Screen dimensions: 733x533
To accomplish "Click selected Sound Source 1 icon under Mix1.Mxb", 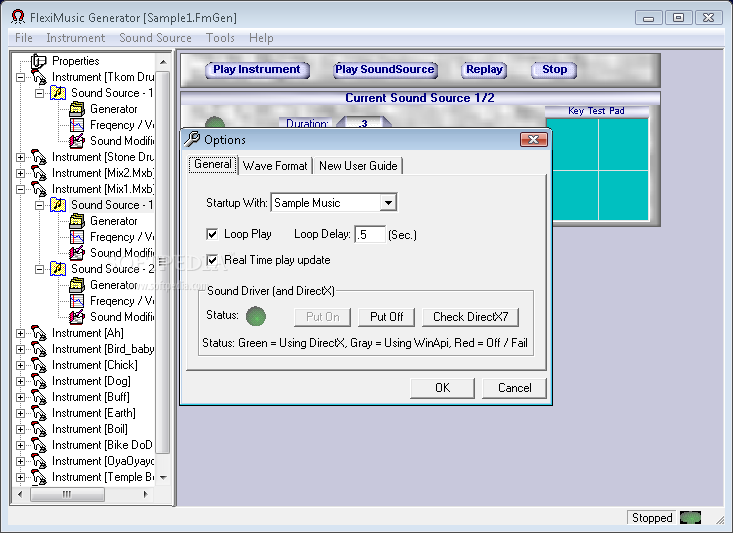I will pyautogui.click(x=58, y=205).
